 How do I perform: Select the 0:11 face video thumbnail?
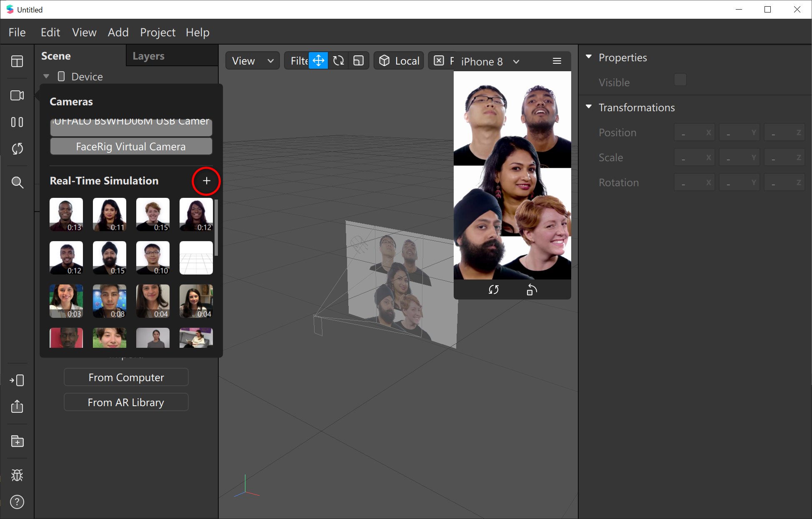click(x=110, y=215)
